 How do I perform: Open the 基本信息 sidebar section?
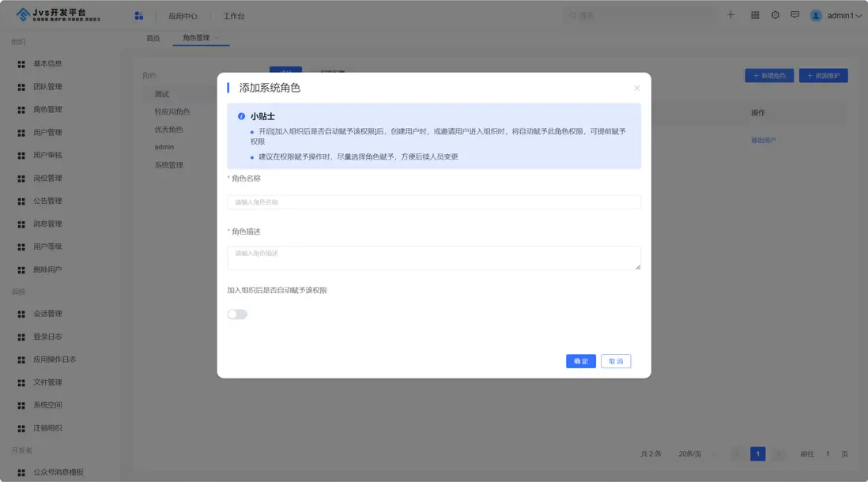pos(49,63)
